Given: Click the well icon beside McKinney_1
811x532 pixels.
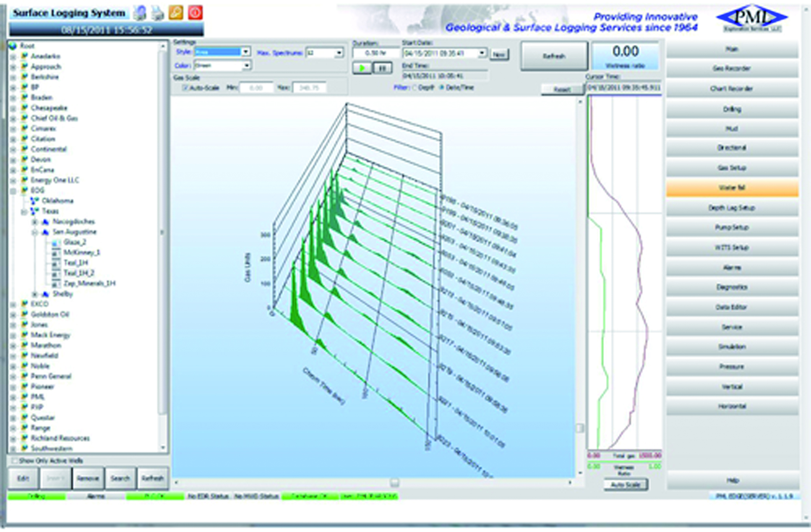Looking at the screenshot, I should (56, 253).
